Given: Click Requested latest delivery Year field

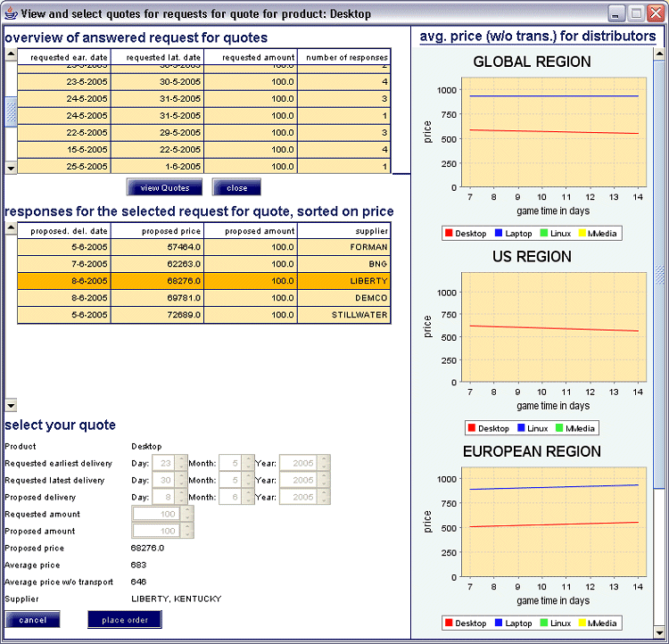Looking at the screenshot, I should [298, 480].
